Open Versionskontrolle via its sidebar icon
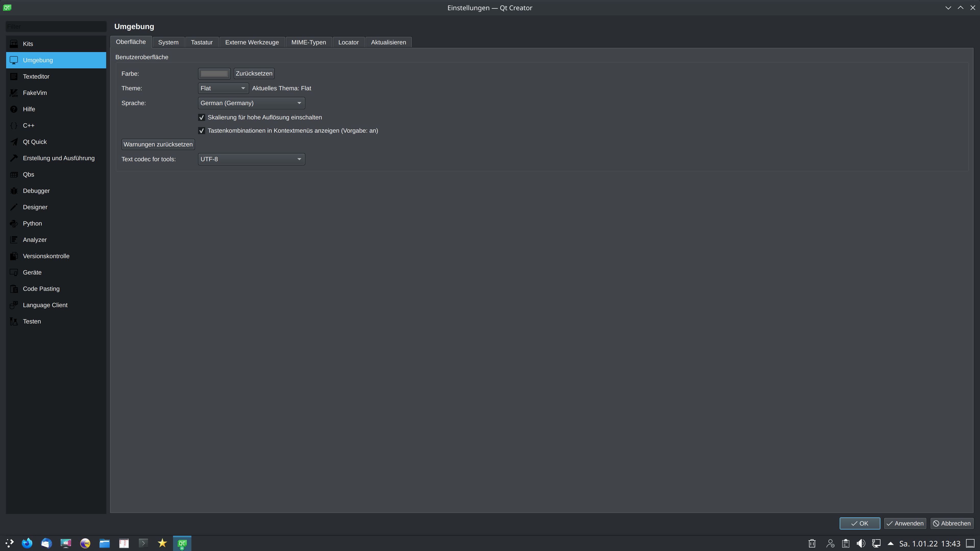The image size is (980, 551). (x=14, y=256)
